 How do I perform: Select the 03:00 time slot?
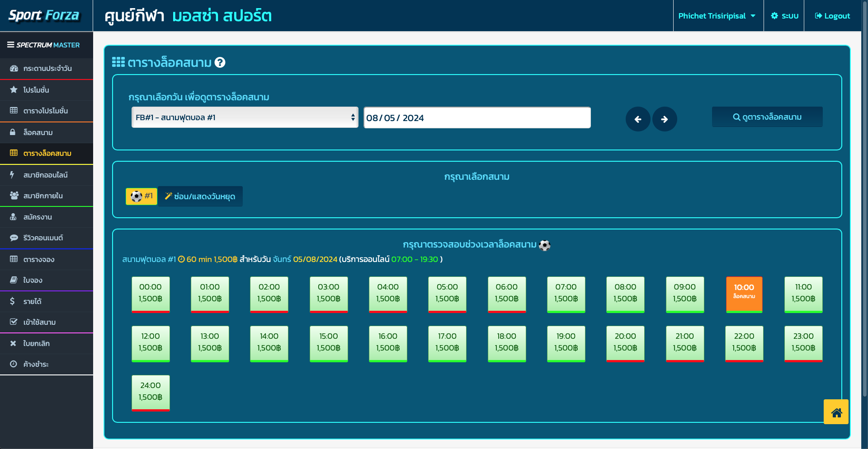click(329, 294)
